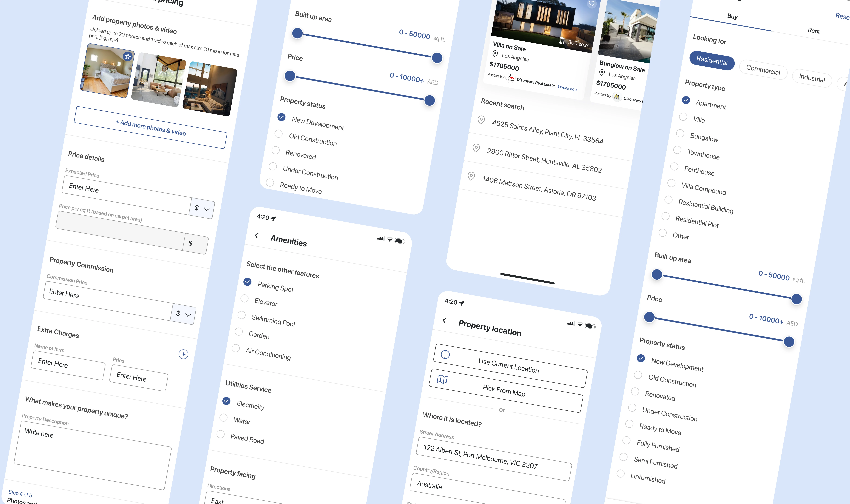The image size is (850, 504).
Task: Open the recent search 1406 Mattson Street
Action: tap(539, 189)
